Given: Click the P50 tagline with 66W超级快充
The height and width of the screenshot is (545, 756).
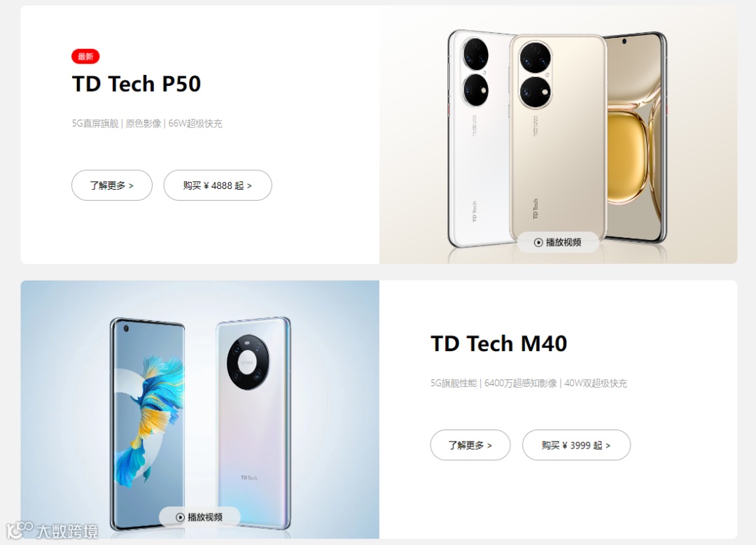Looking at the screenshot, I should 147,123.
